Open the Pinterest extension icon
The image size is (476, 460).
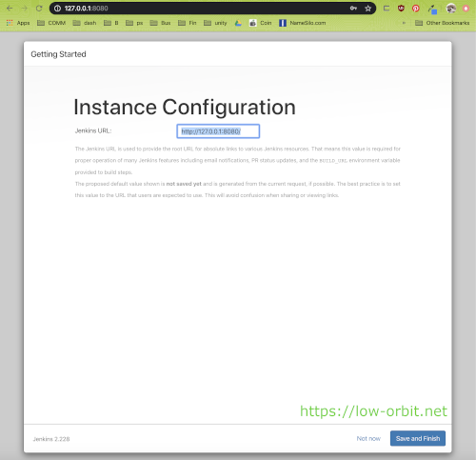pos(416,9)
